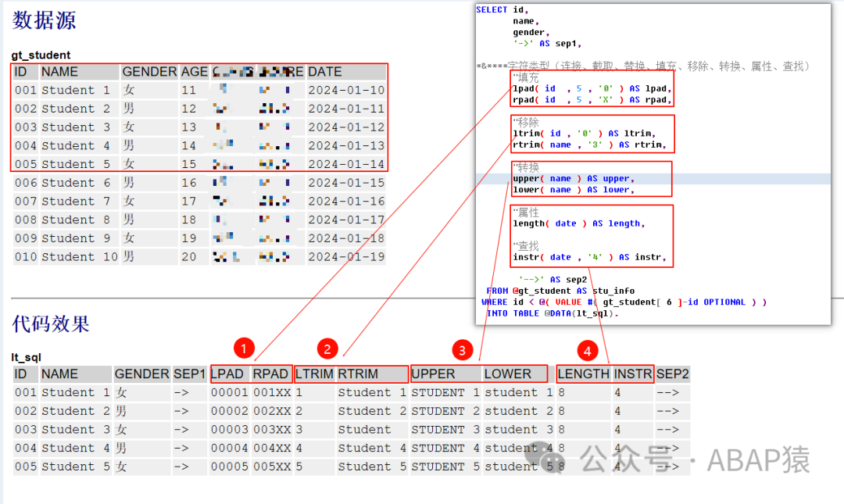The image size is (844, 504).
Task: Click the '->' AS sep1 code line
Action: point(547,44)
